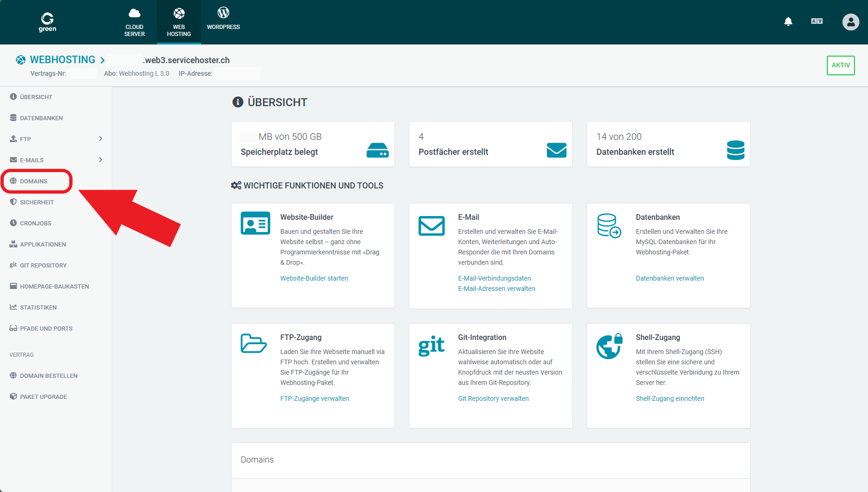This screenshot has height=492, width=868.
Task: Open Datenbanken verwalten
Action: pos(670,278)
